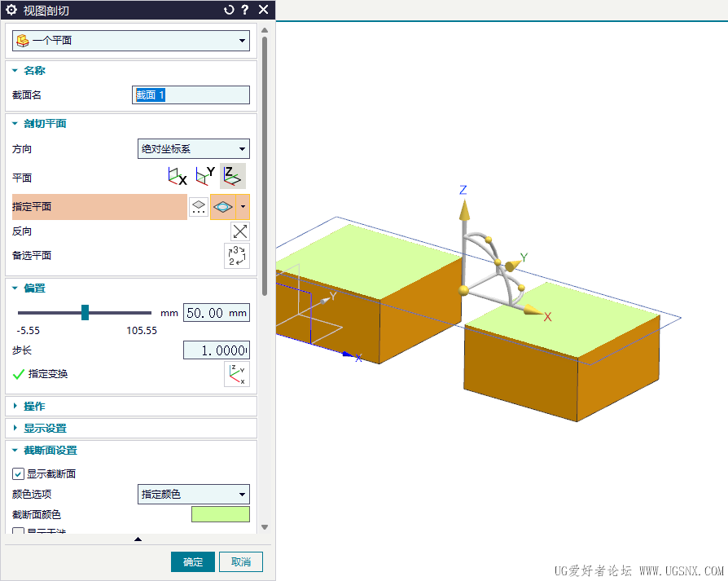The image size is (728, 581).
Task: Click the 反向 reverse direction icon
Action: pyautogui.click(x=240, y=231)
